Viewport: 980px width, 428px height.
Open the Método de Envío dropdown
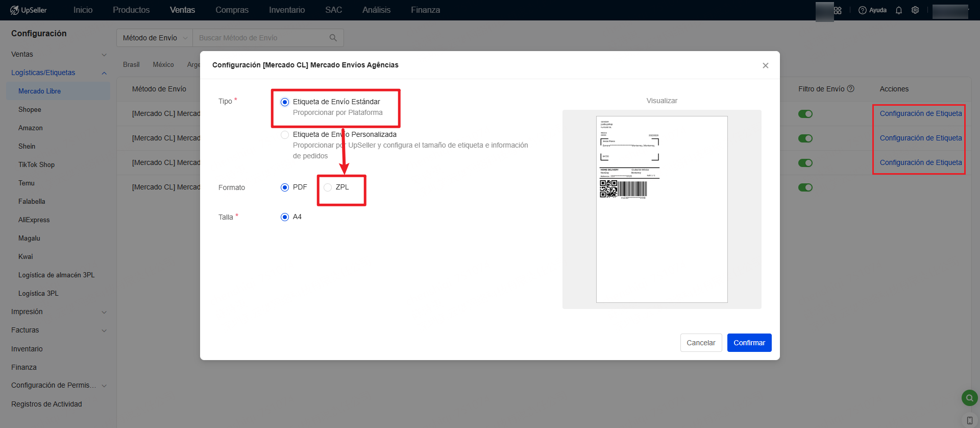click(155, 38)
